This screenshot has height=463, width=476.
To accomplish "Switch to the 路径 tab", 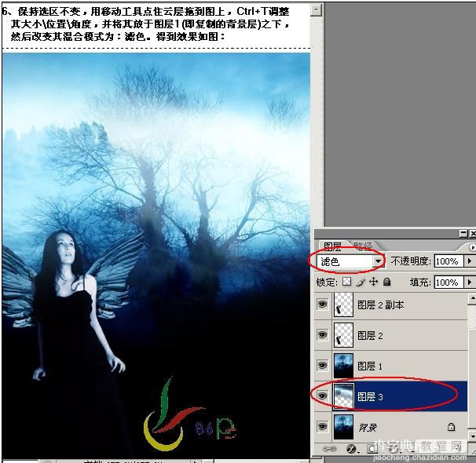I will click(x=362, y=246).
